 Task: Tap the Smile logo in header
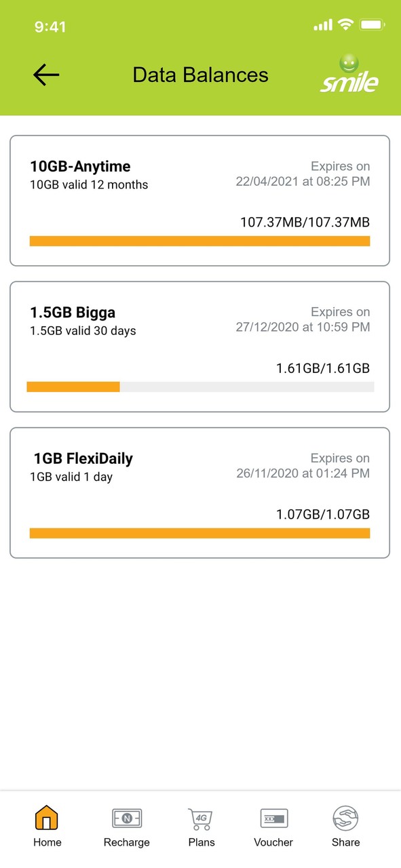point(349,73)
